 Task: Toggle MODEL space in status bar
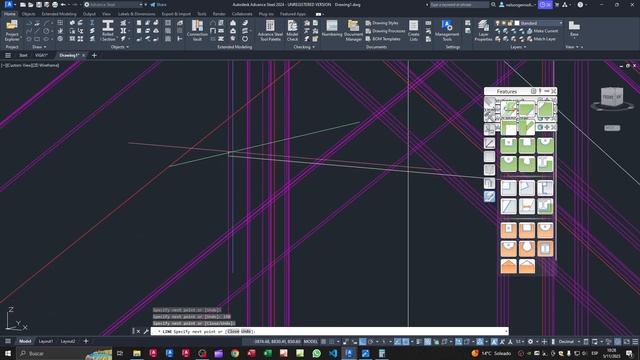pos(311,341)
